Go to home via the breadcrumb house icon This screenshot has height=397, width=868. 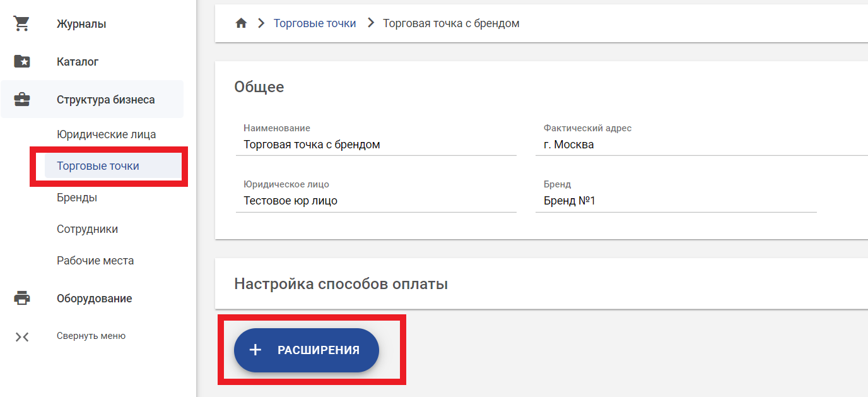coord(241,23)
